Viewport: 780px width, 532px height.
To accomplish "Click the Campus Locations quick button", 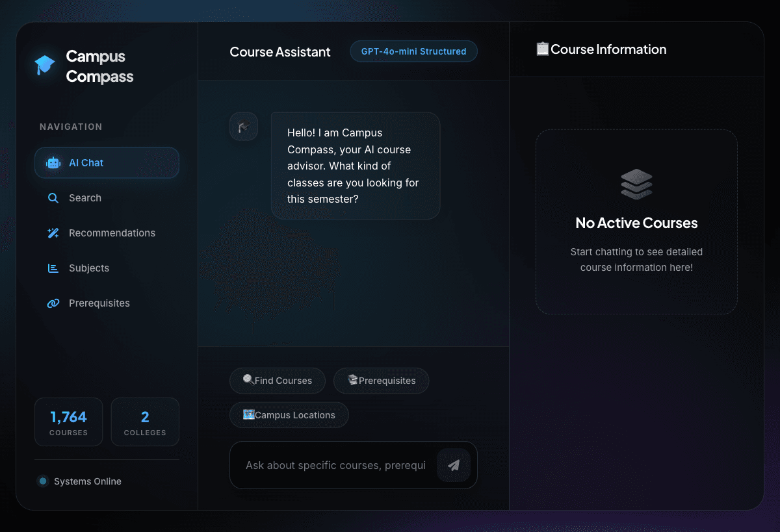I will click(x=289, y=415).
